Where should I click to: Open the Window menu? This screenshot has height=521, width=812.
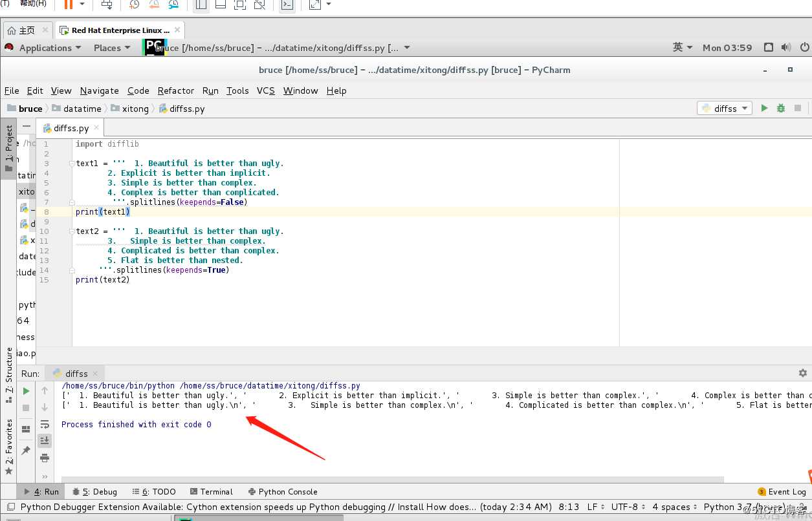click(x=301, y=90)
